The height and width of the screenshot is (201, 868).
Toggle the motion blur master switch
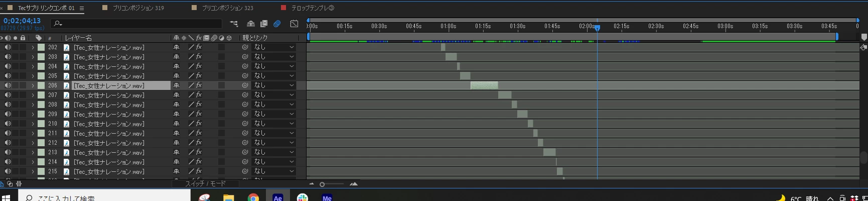(x=277, y=24)
